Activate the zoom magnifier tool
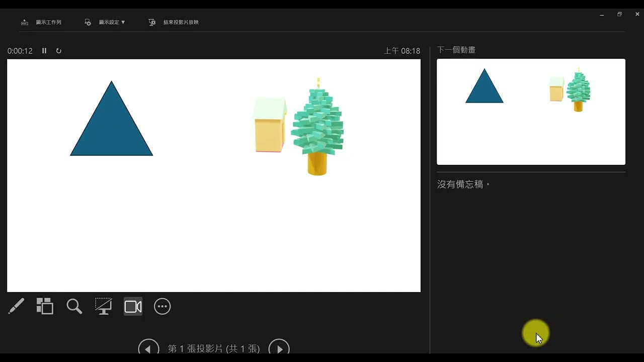The height and width of the screenshot is (362, 644). coord(74,306)
